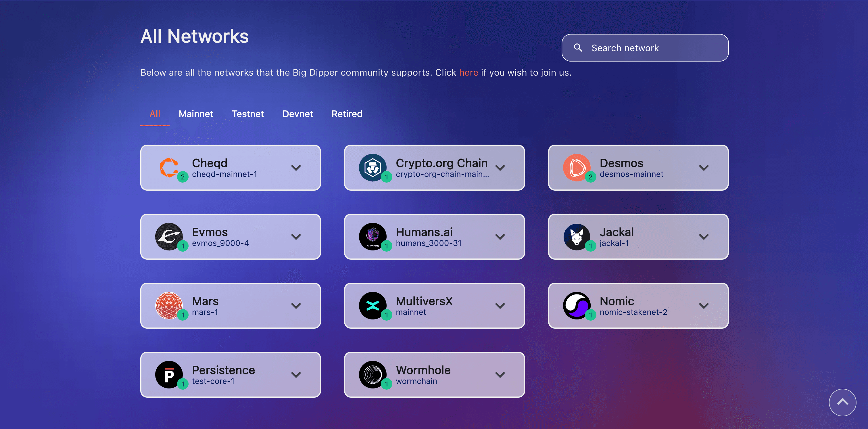The width and height of the screenshot is (868, 429).
Task: Click the Jackal network name
Action: pos(616,232)
